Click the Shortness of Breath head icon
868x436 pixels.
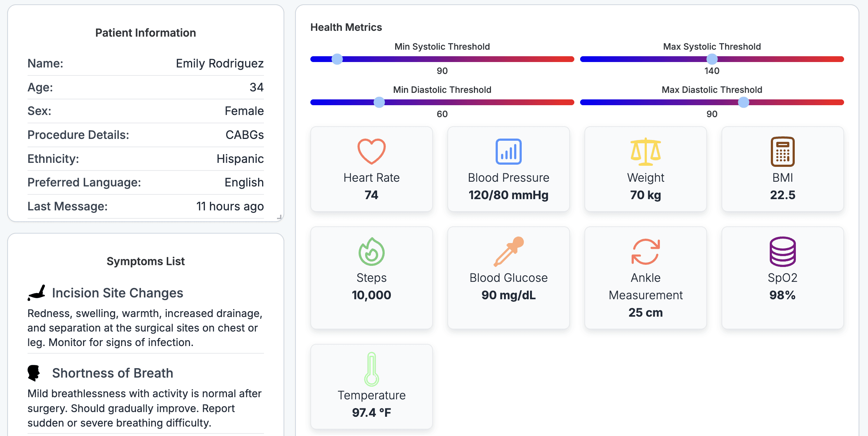pos(34,373)
